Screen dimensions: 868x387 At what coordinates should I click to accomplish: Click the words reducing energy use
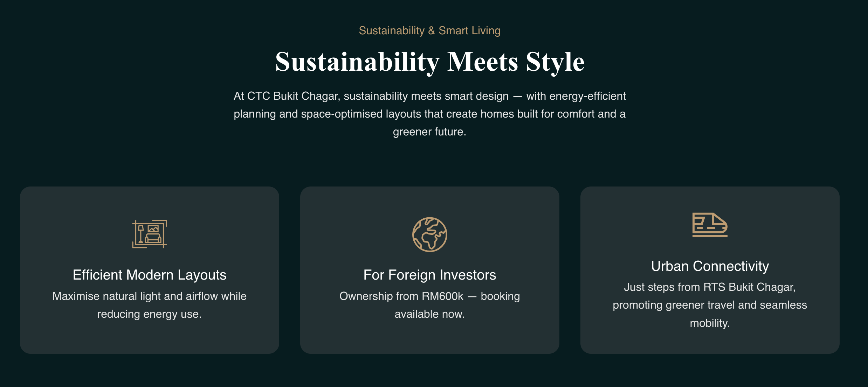pyautogui.click(x=150, y=314)
